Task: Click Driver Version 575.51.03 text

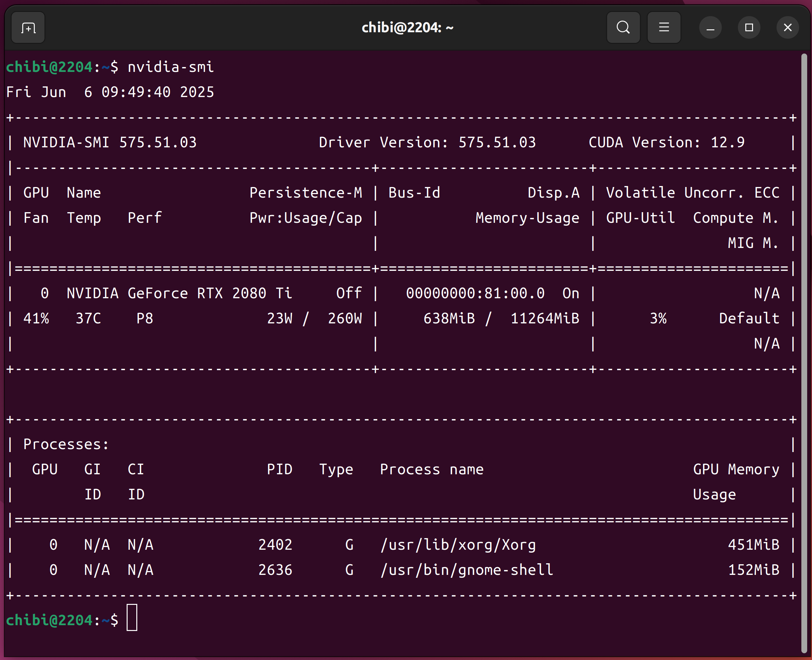Action: [x=427, y=143]
